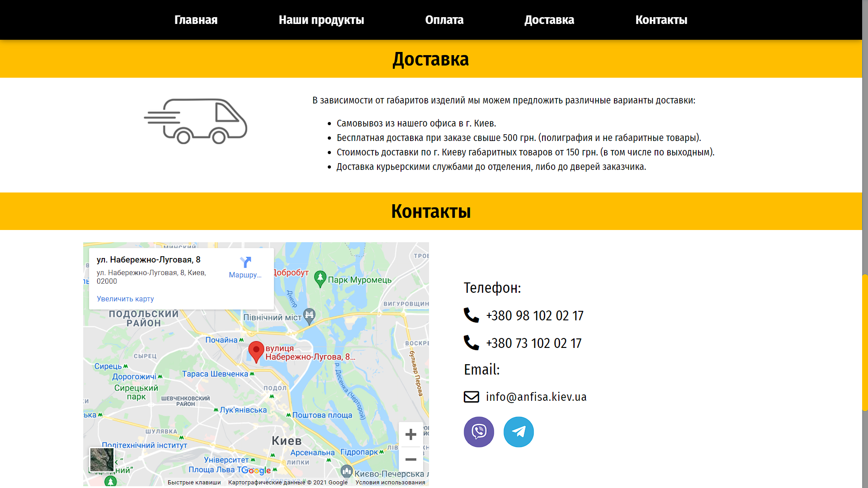Screen dimensions: 868x488
Task: Click phone icon beside +380 98 number
Action: 471,315
